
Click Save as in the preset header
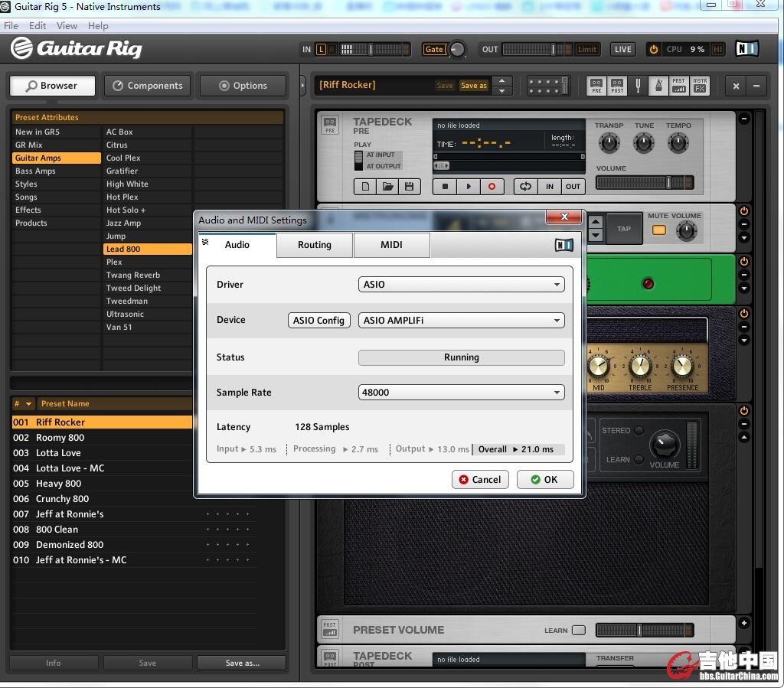coord(473,86)
